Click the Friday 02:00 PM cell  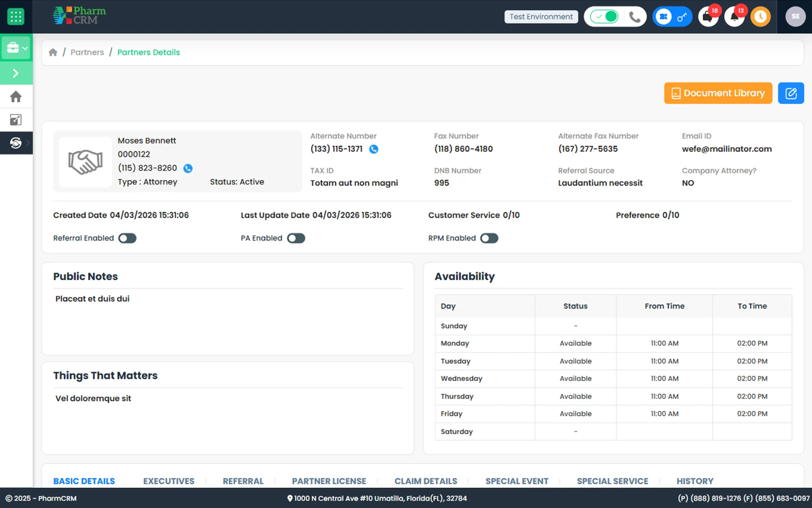[x=752, y=414]
